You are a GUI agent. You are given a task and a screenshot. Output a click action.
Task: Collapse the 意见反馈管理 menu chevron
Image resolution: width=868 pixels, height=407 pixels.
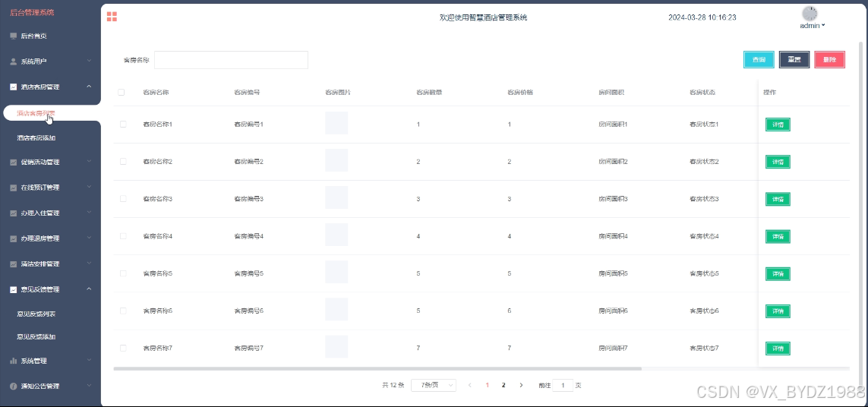click(89, 289)
